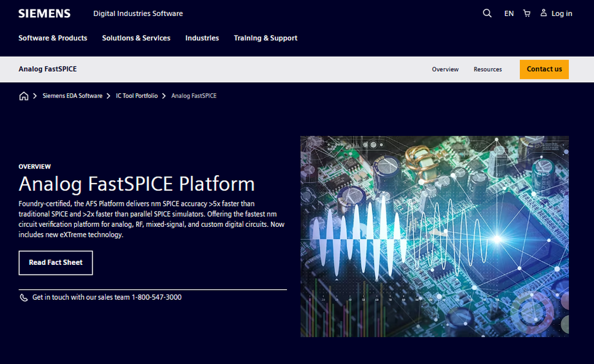Click the OVERVIEW label above heading
The image size is (594, 364).
tap(34, 167)
